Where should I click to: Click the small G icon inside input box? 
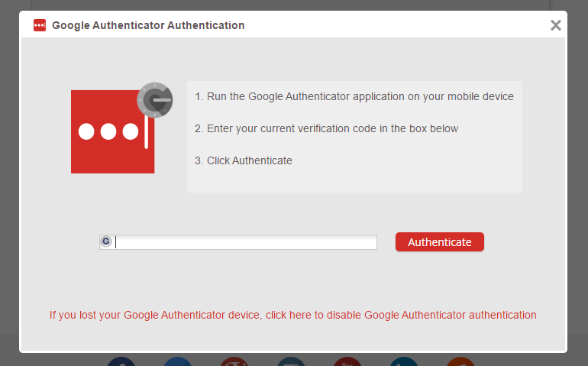[x=106, y=241]
